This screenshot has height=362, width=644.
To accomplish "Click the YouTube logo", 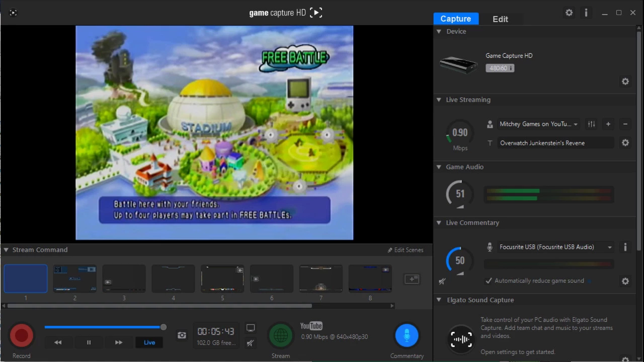I will point(311,326).
